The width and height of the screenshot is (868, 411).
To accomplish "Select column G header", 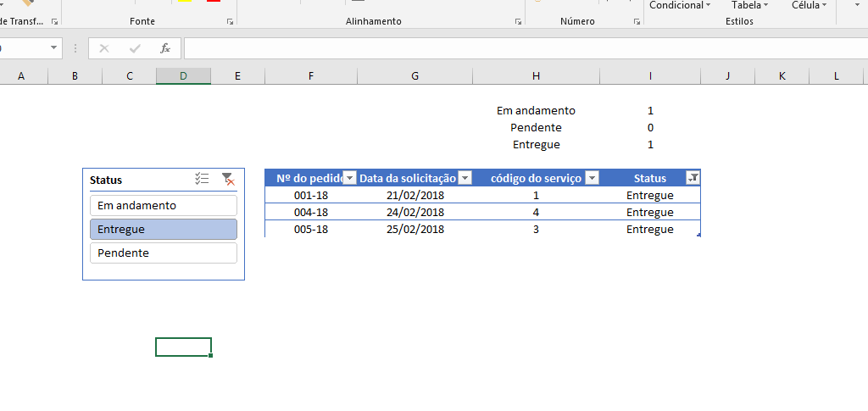I will pyautogui.click(x=415, y=75).
